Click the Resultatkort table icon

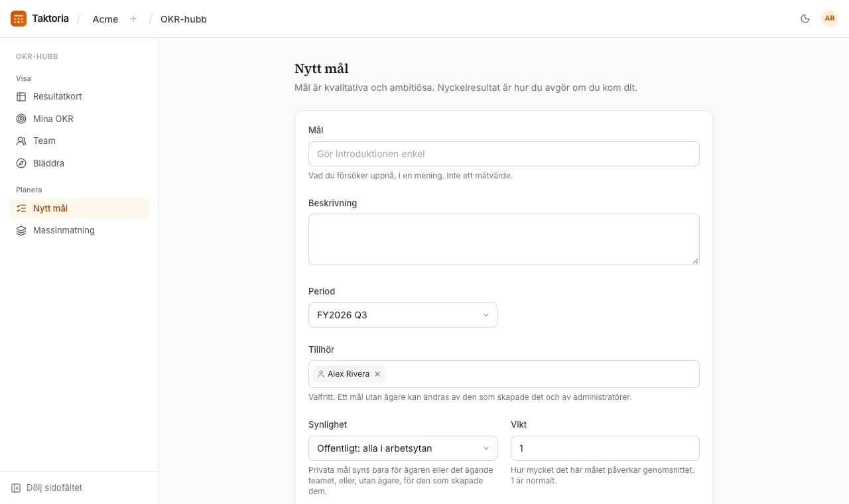[21, 97]
